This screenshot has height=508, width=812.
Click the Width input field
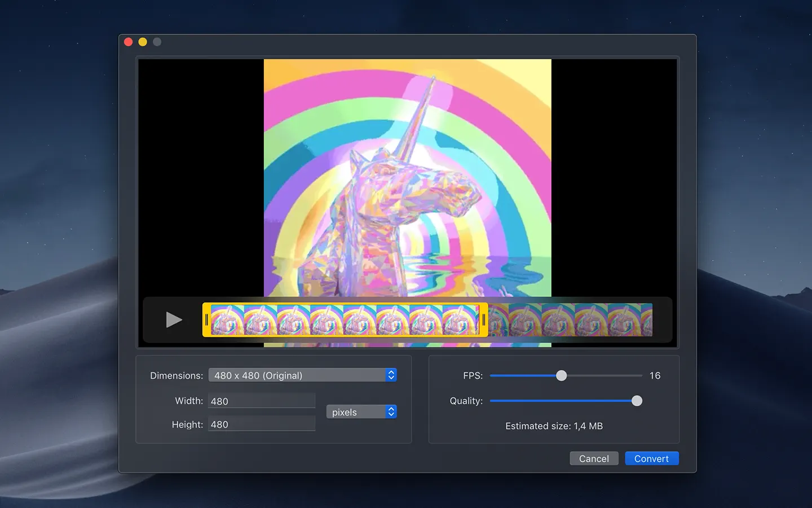[262, 401]
